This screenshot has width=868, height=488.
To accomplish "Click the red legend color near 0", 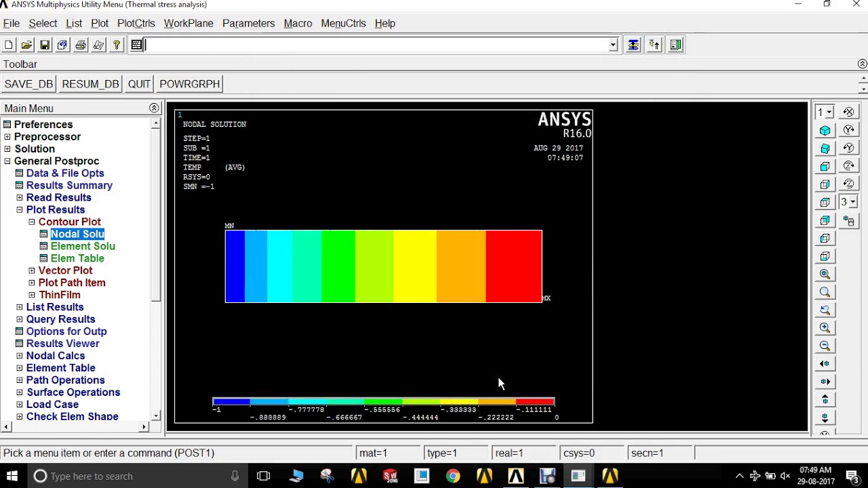I will (536, 402).
